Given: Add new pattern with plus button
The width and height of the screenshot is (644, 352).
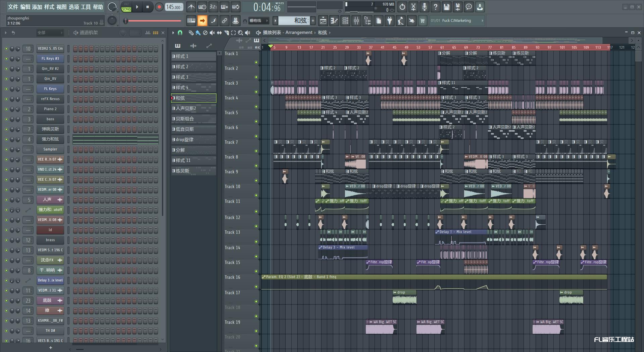Looking at the screenshot, I should pyautogui.click(x=313, y=20).
